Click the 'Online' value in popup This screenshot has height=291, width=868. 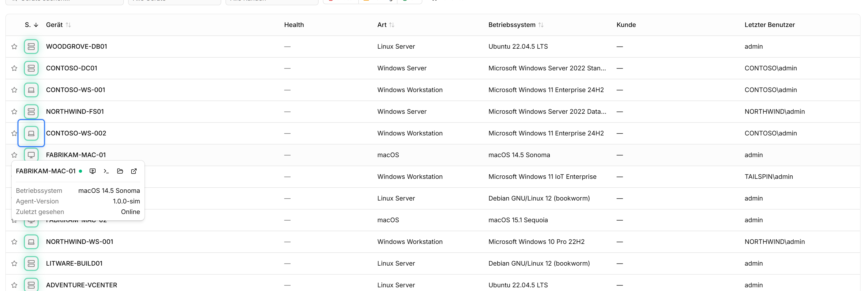[x=130, y=212]
